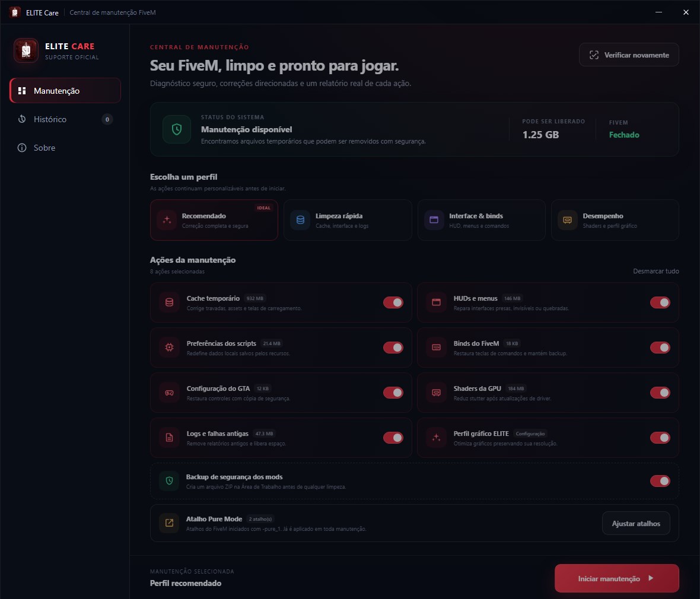Click the database icon on Limpeza rápida
This screenshot has height=599, width=700.
[300, 220]
